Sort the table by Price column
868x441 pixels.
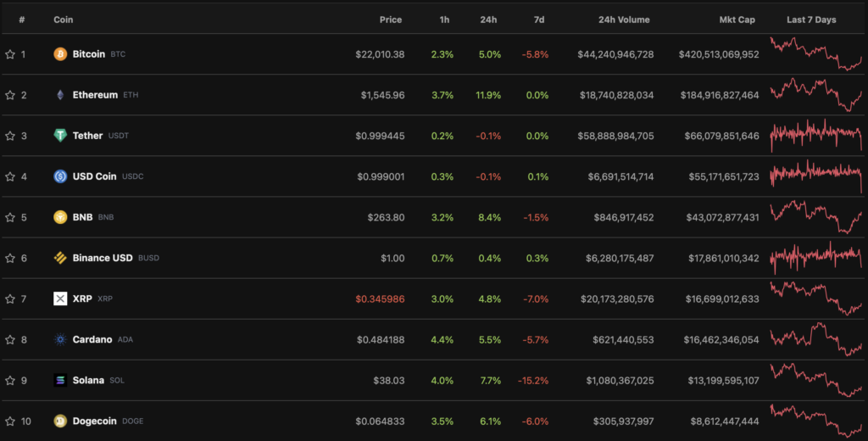point(391,20)
